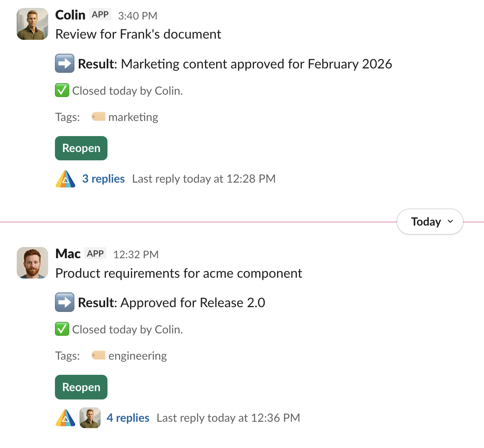Open the 3 replies thread

pyautogui.click(x=103, y=179)
